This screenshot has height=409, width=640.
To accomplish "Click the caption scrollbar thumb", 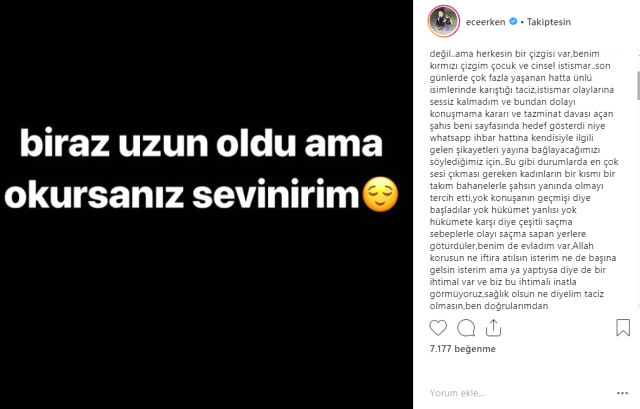I will 638,85.
